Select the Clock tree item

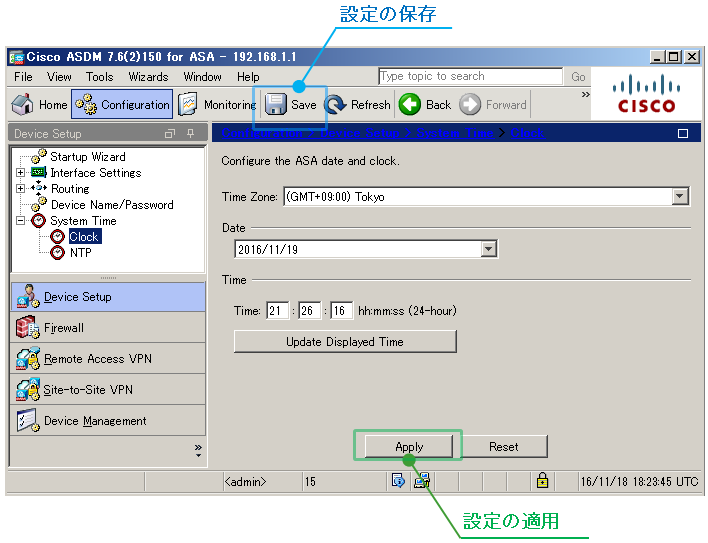(84, 237)
